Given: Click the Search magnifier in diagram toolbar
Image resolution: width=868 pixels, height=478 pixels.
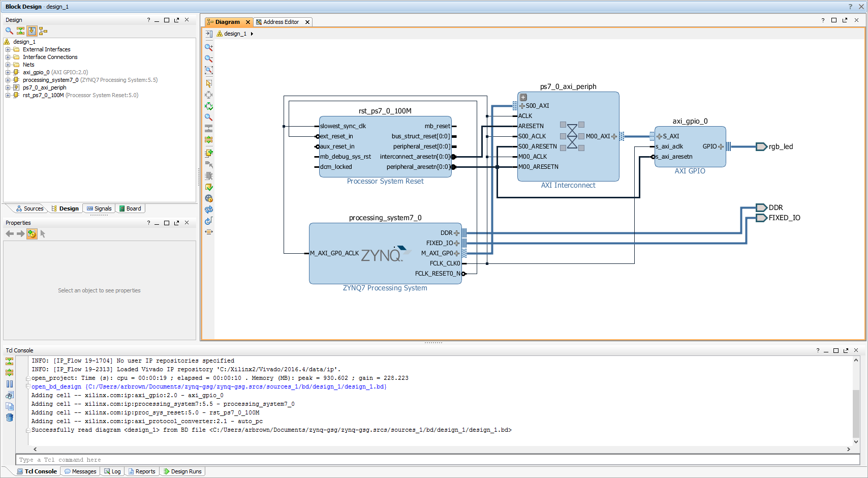Looking at the screenshot, I should click(209, 117).
